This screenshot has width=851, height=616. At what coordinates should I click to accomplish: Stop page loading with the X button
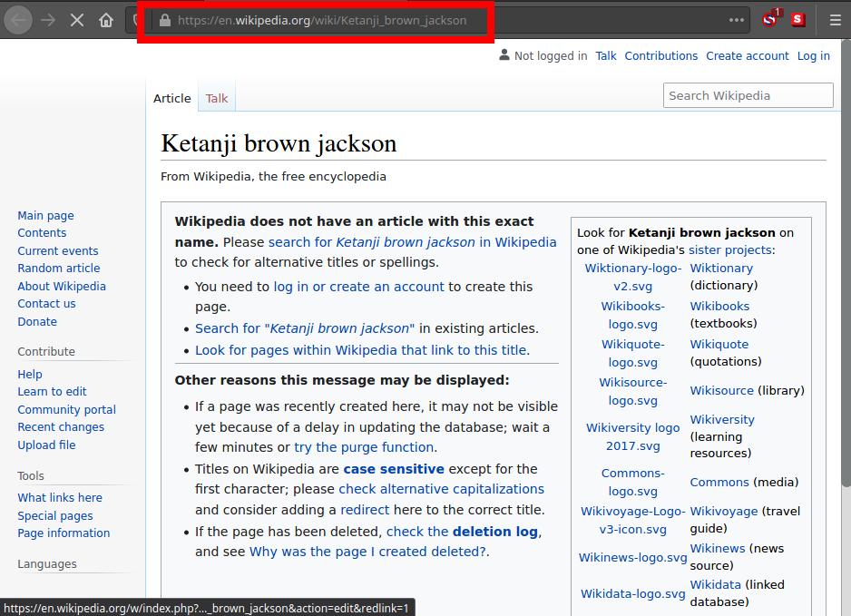click(x=77, y=21)
